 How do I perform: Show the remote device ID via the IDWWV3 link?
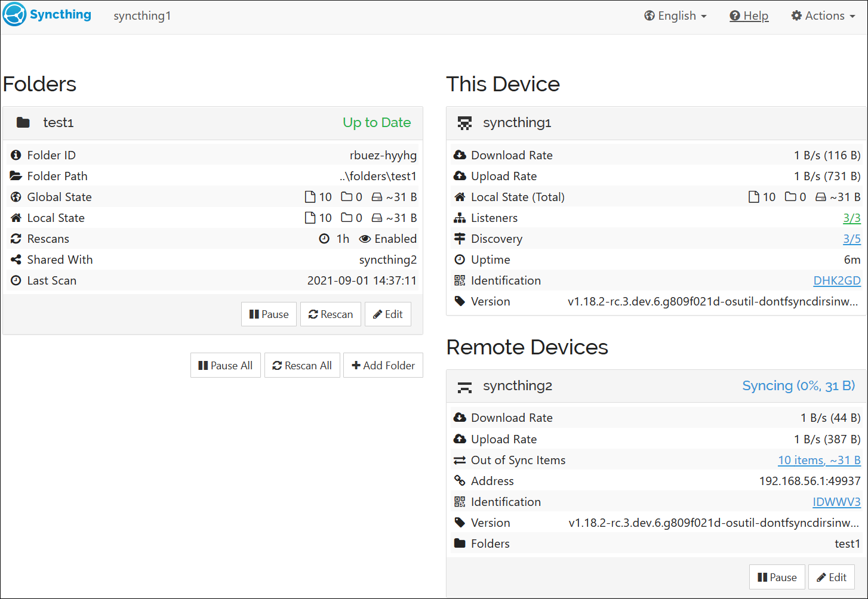tap(837, 502)
